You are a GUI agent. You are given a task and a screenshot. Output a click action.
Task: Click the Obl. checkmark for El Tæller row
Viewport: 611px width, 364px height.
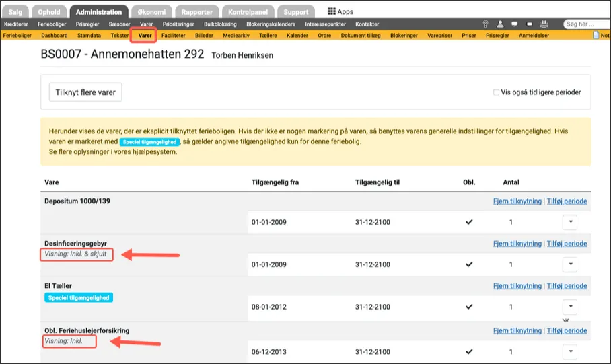tap(469, 307)
